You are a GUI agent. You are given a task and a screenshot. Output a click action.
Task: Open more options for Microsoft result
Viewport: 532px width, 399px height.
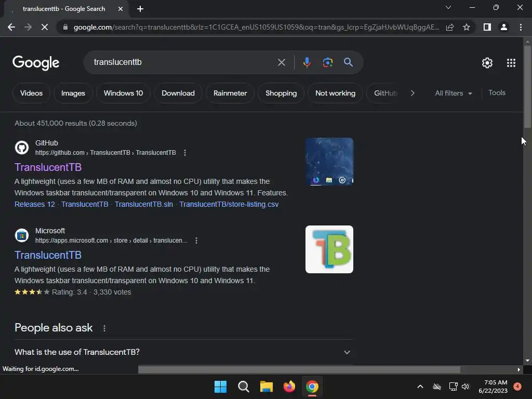(x=196, y=241)
